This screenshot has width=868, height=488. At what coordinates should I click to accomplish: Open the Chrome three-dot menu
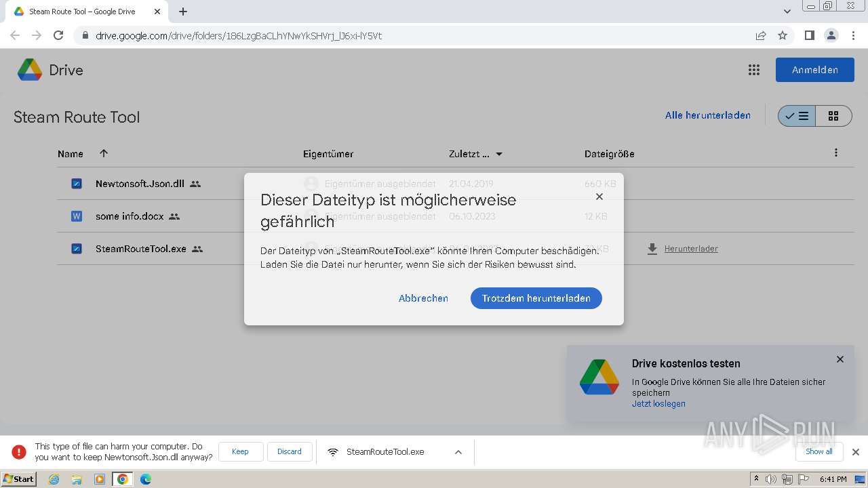coord(853,35)
